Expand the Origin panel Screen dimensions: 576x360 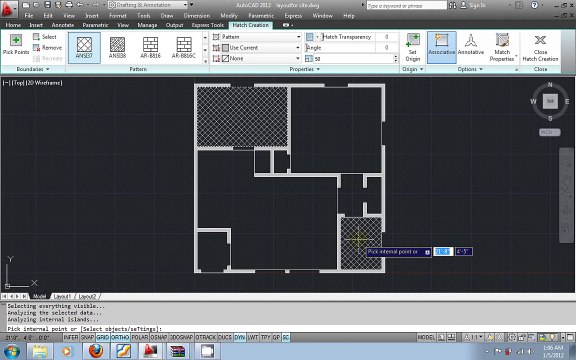tap(413, 69)
